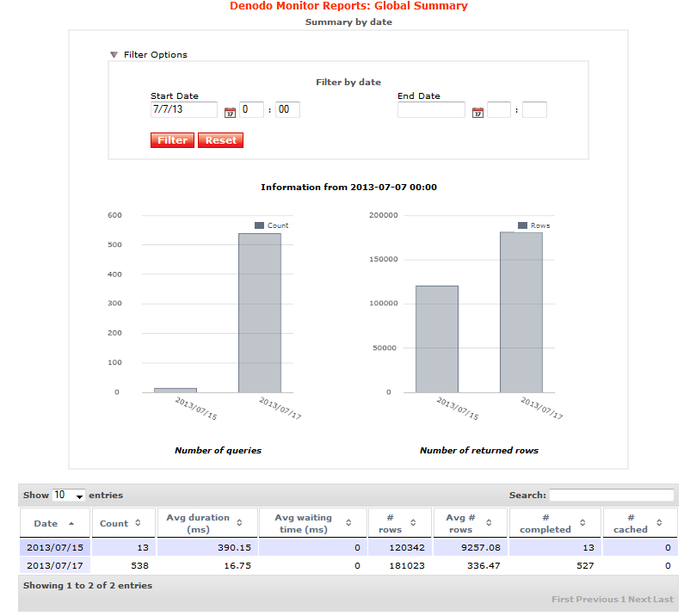Click the End Date hour field
This screenshot has height=616, width=696.
(499, 109)
